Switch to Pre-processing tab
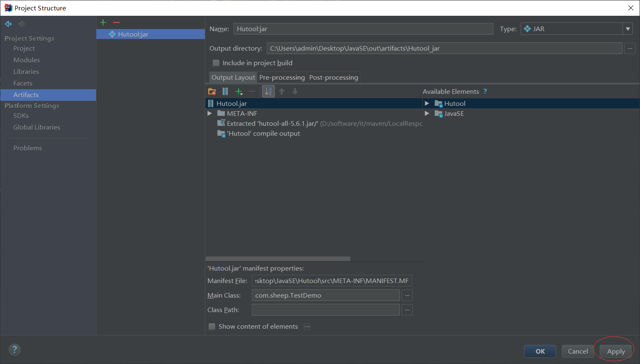The image size is (640, 364). click(282, 77)
